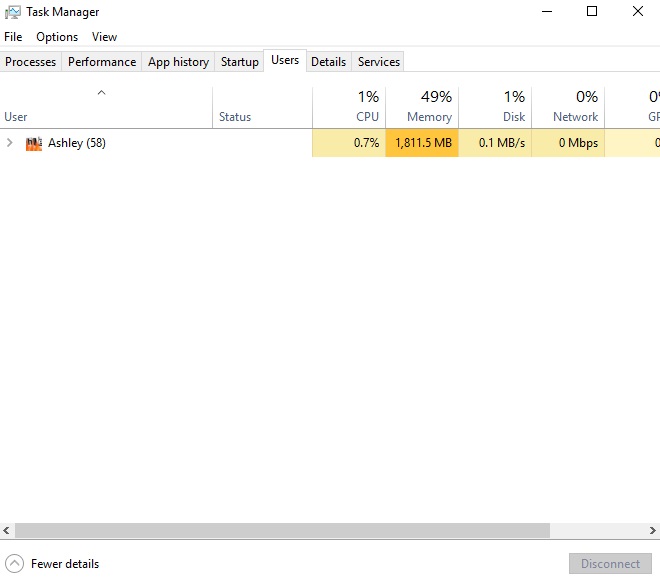Open the Details tab
This screenshot has width=660, height=586.
click(x=328, y=62)
